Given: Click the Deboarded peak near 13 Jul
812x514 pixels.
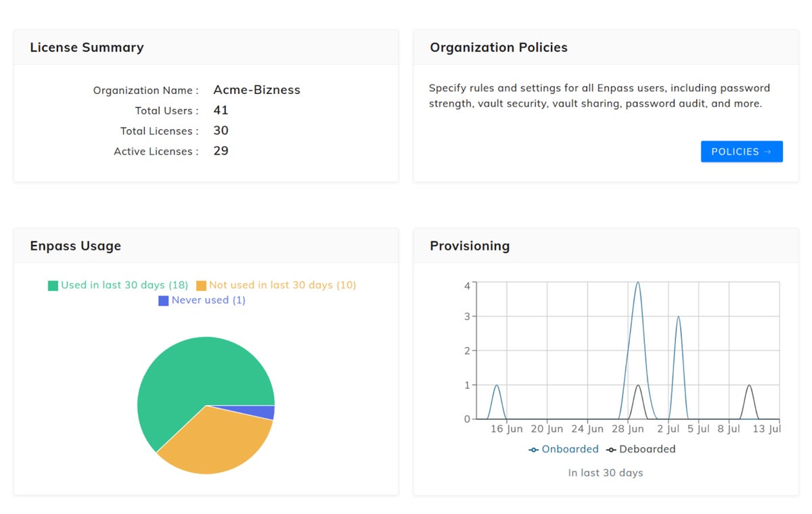Looking at the screenshot, I should 749,385.
